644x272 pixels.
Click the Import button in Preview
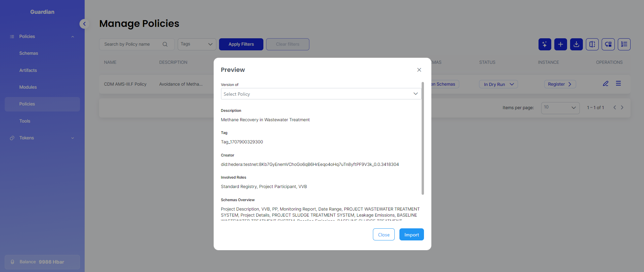coord(411,235)
